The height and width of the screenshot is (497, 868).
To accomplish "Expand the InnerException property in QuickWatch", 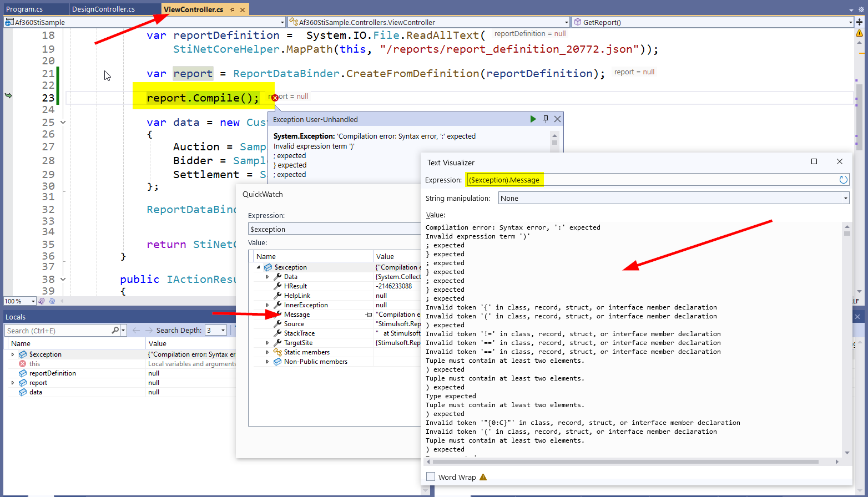I will [x=268, y=305].
